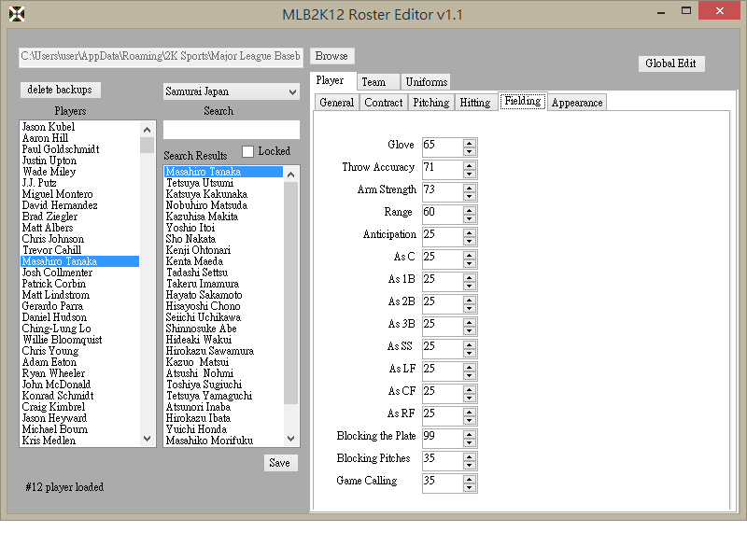Decrease Game Calling down arrow

tap(470, 487)
